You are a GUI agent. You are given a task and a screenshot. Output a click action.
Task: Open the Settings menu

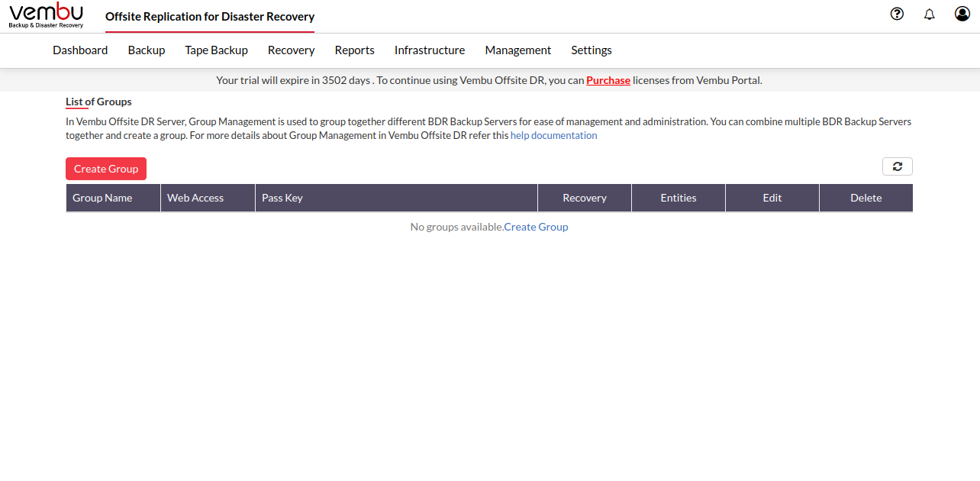[x=592, y=50]
